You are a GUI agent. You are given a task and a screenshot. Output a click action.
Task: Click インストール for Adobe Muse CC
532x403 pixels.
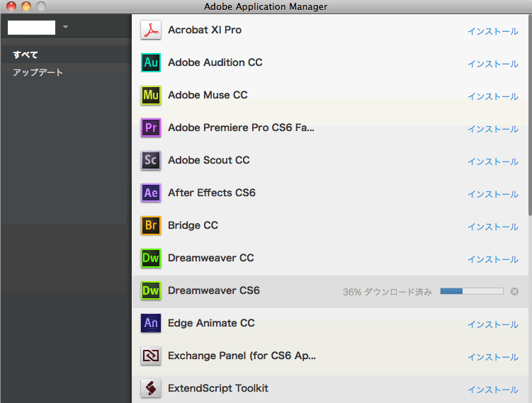(493, 96)
